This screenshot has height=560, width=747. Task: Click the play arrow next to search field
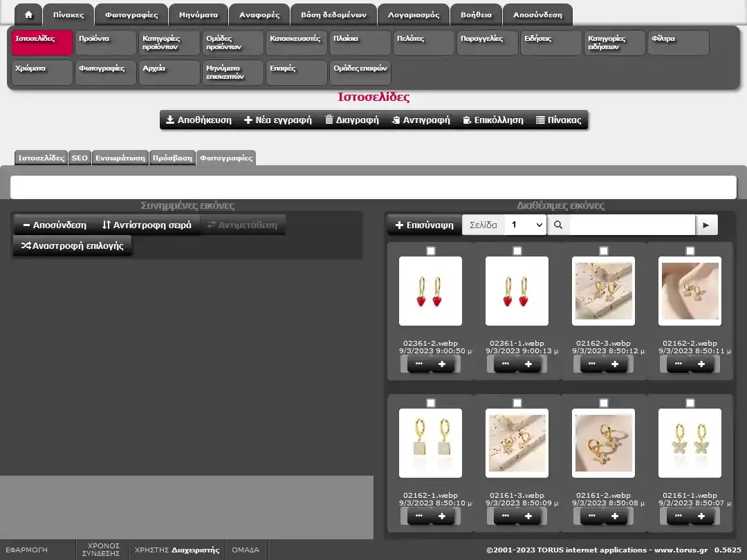pyautogui.click(x=706, y=225)
